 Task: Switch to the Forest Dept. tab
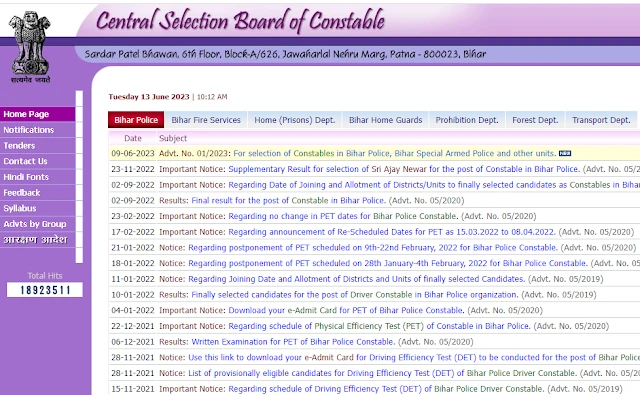[x=535, y=120]
